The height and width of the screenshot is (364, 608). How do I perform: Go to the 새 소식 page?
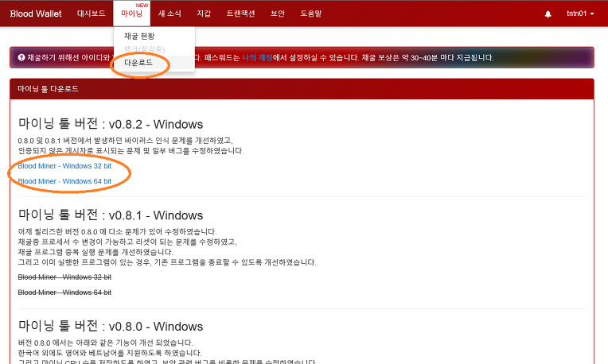(x=171, y=14)
